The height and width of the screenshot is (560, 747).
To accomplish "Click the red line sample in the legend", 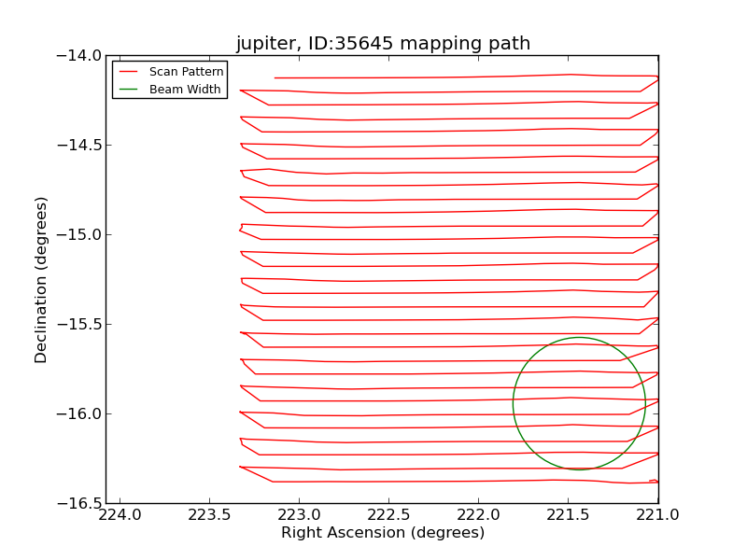I will 128,72.
